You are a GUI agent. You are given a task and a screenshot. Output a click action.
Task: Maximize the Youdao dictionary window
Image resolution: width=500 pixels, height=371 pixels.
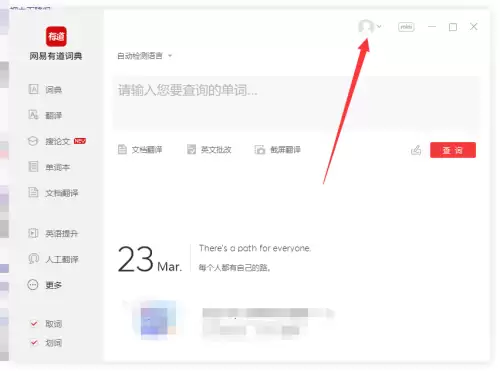click(453, 27)
